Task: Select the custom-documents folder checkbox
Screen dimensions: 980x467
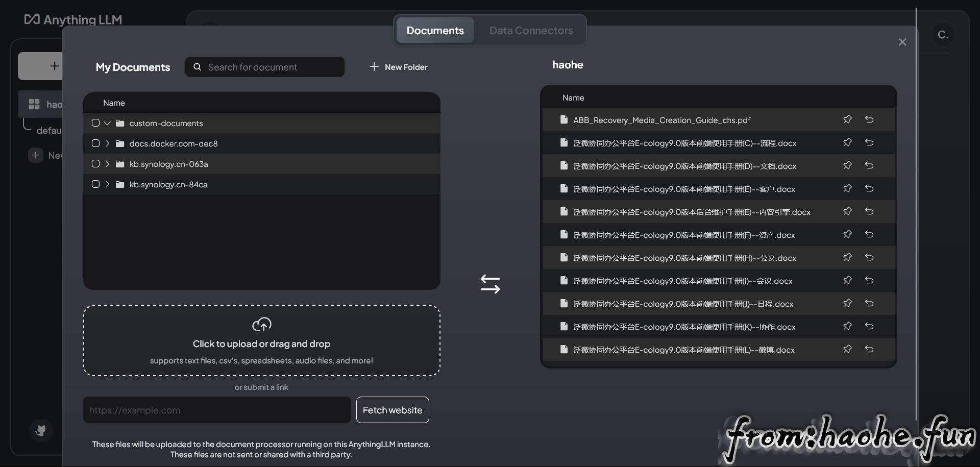Action: tap(95, 123)
